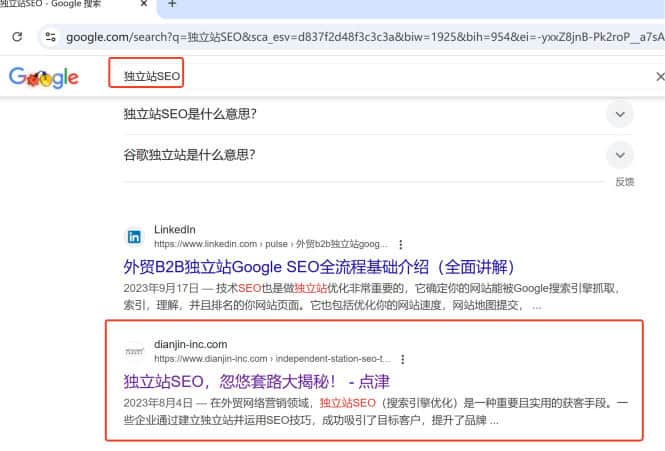Viewport: 665px width, 451px height.
Task: Select the Google 搜索 tab title
Action: coord(51,3)
